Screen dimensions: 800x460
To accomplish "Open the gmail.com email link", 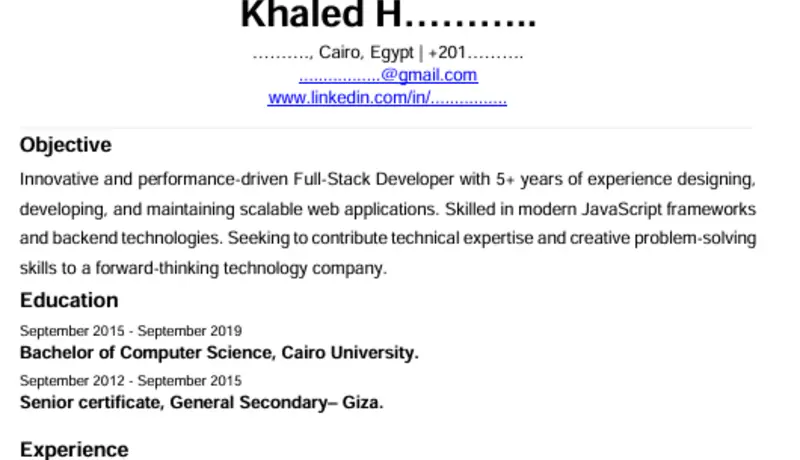I will click(x=388, y=75).
